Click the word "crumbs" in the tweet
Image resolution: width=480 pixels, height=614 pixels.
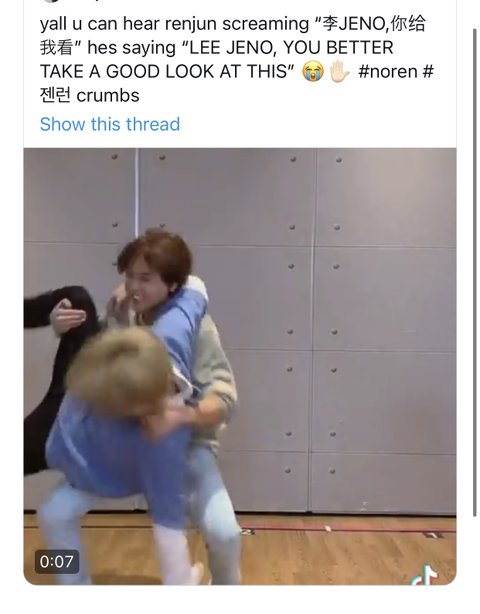(x=108, y=96)
